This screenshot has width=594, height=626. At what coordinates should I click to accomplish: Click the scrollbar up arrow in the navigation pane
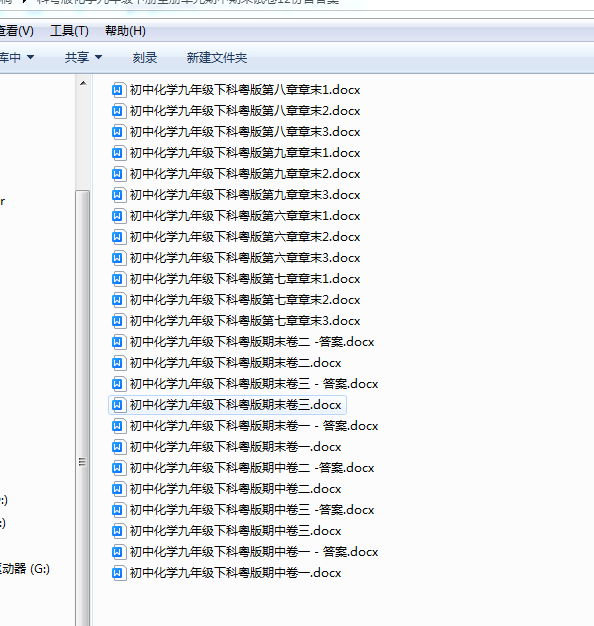pos(83,83)
